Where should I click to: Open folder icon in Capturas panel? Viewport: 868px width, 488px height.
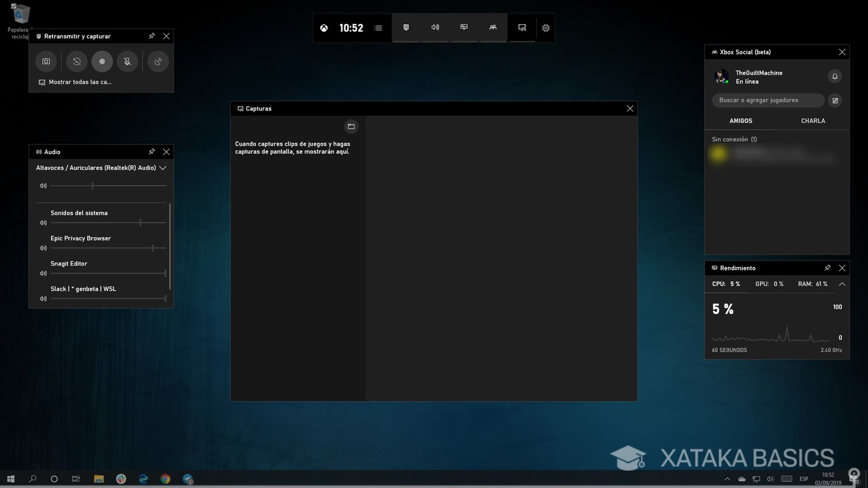(351, 126)
